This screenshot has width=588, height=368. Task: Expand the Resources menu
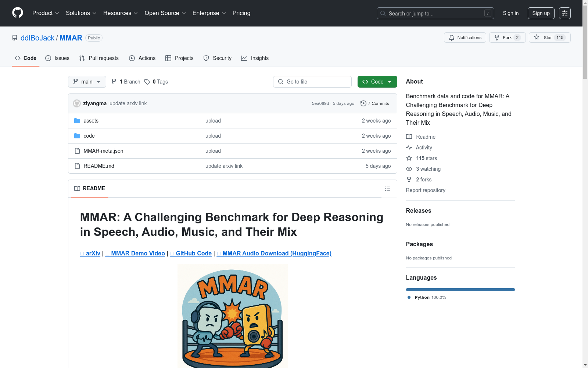point(120,13)
